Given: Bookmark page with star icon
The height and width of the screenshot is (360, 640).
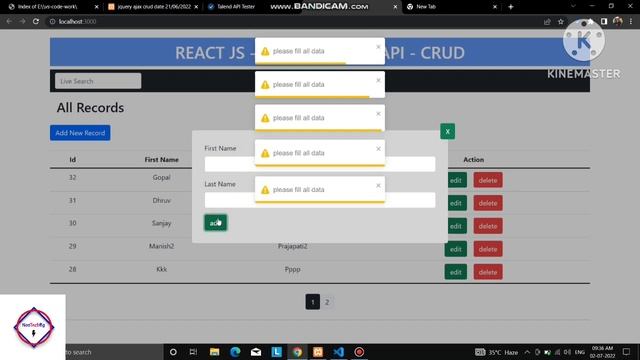Looking at the screenshot, I should pos(561,22).
